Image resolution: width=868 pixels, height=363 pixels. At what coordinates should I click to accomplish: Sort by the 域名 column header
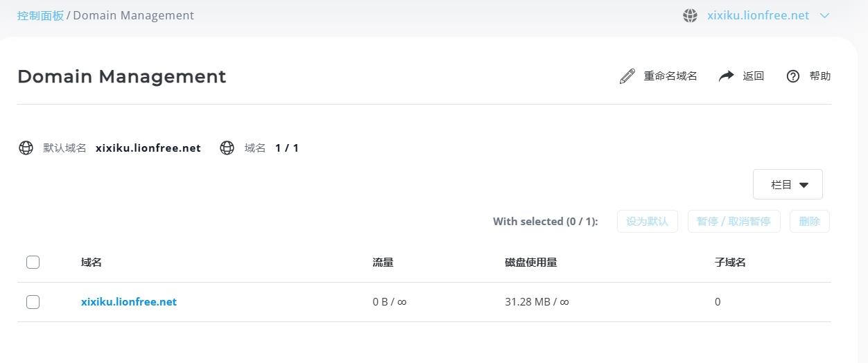coord(92,262)
